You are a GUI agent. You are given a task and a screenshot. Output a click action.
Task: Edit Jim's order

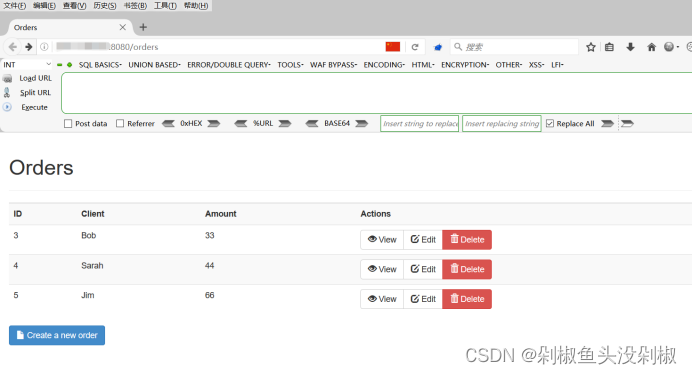coord(423,299)
